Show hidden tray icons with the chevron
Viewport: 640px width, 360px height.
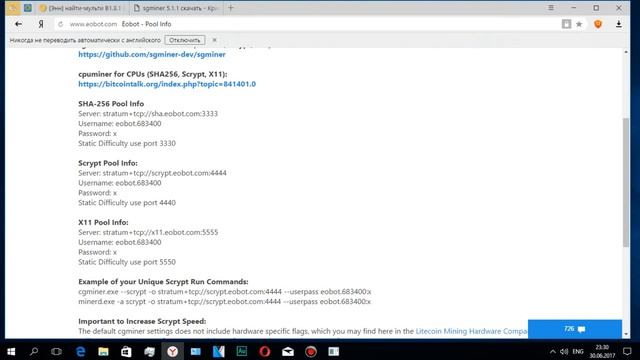(x=552, y=351)
